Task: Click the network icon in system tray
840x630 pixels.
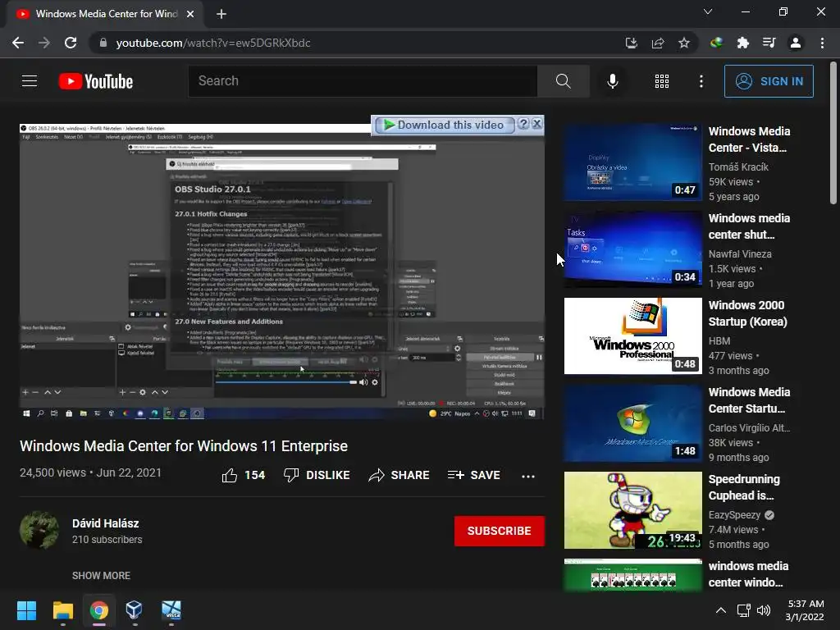Action: coord(743,610)
